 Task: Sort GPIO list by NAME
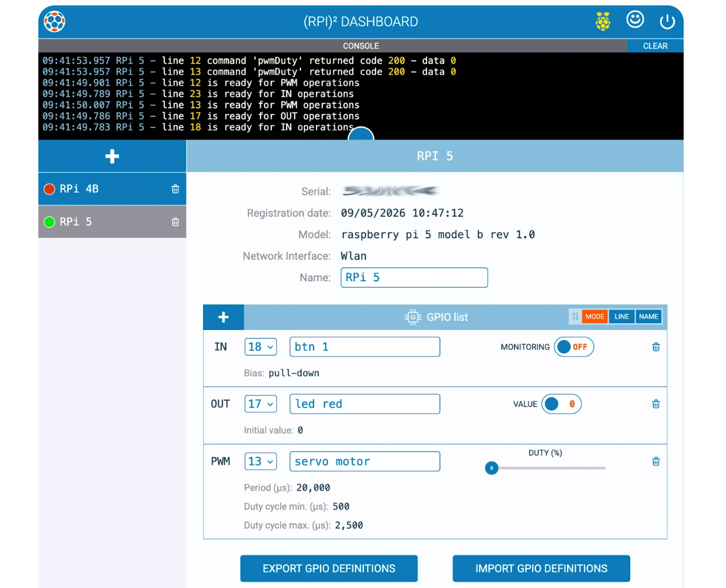tap(648, 316)
